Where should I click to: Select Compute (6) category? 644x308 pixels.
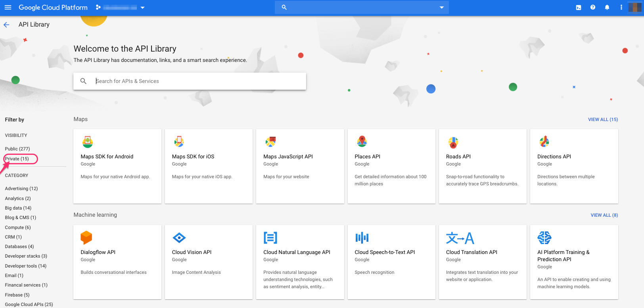click(18, 227)
